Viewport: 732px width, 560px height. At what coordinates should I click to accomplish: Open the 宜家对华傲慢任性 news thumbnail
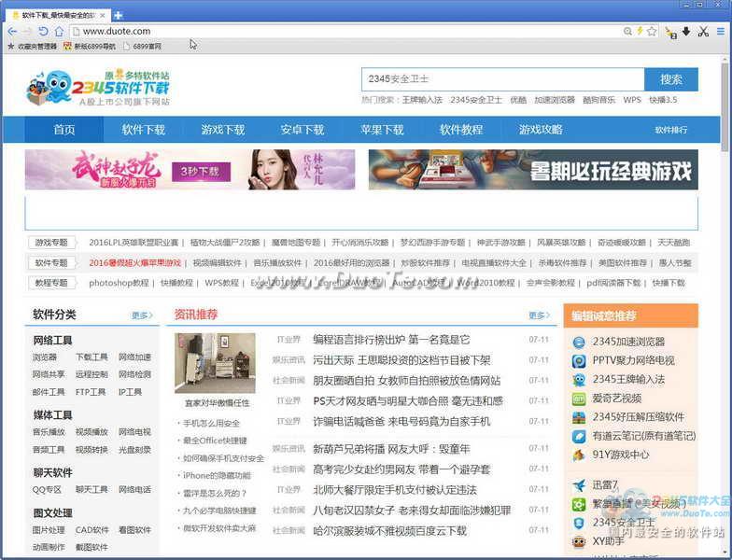[215, 363]
